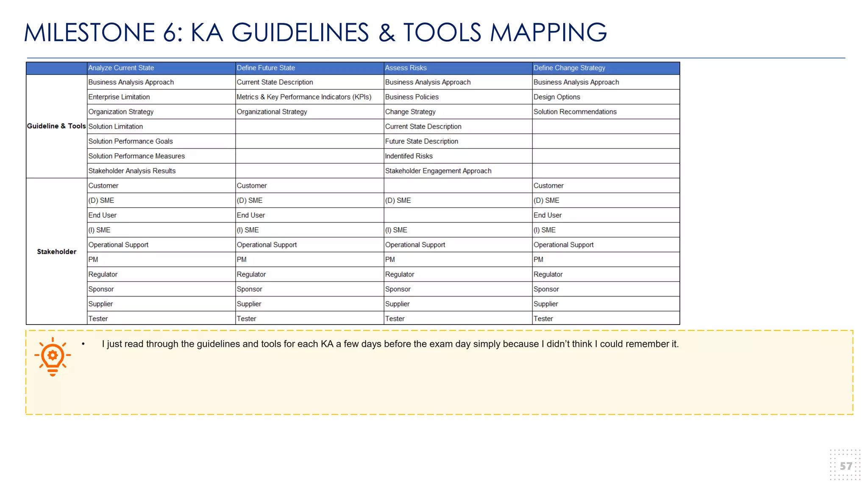868x488 pixels.
Task: Click 'Tester' in the Define Change Strategy column
Action: pos(606,319)
